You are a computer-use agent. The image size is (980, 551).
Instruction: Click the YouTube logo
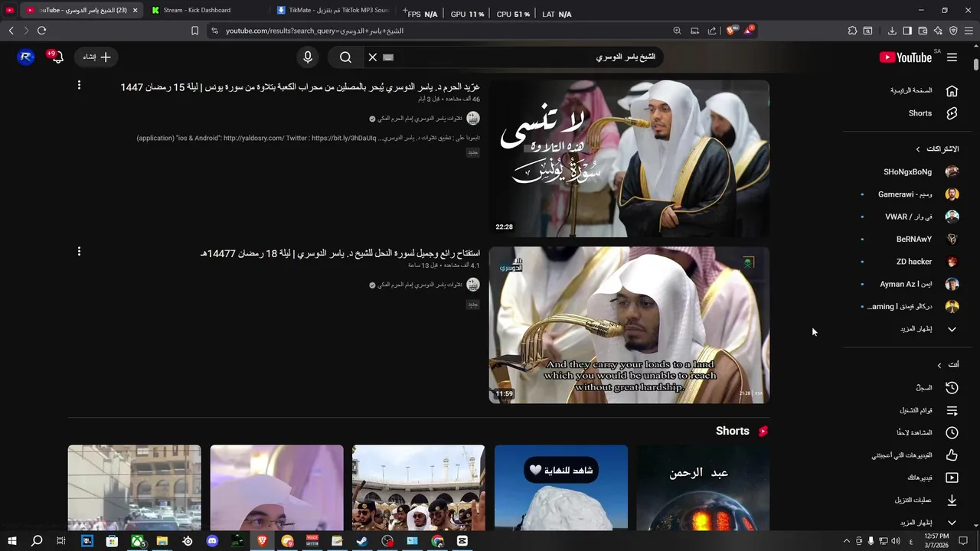(906, 57)
